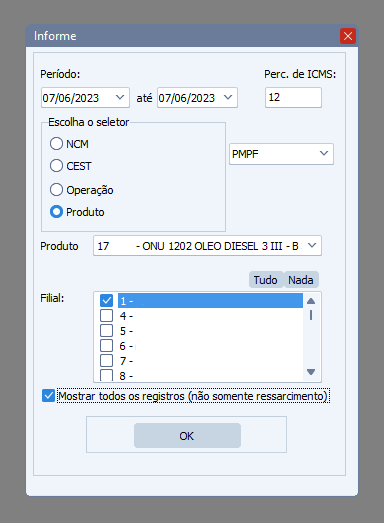
Task: Select the Produto radio button
Action: point(56,211)
